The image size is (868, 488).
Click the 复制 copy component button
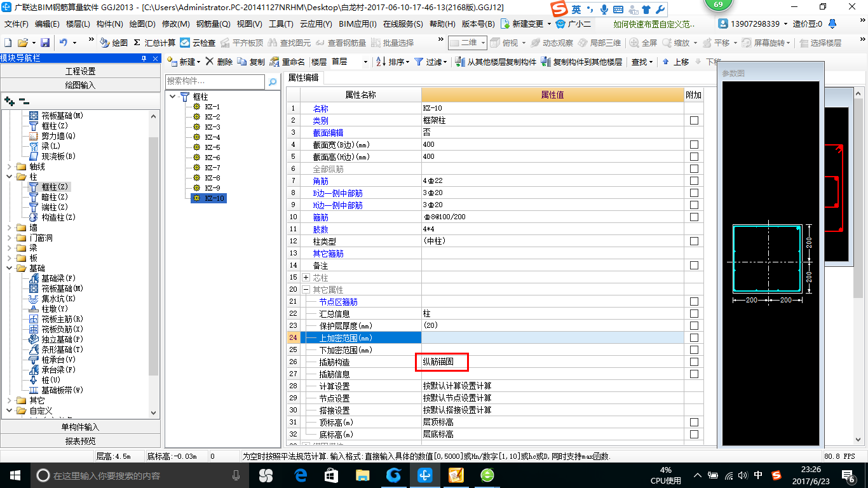click(251, 62)
